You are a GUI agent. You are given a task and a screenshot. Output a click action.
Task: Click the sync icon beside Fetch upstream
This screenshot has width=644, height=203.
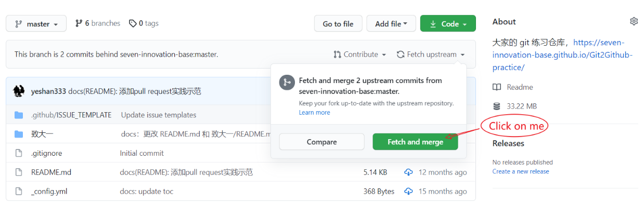click(x=401, y=55)
